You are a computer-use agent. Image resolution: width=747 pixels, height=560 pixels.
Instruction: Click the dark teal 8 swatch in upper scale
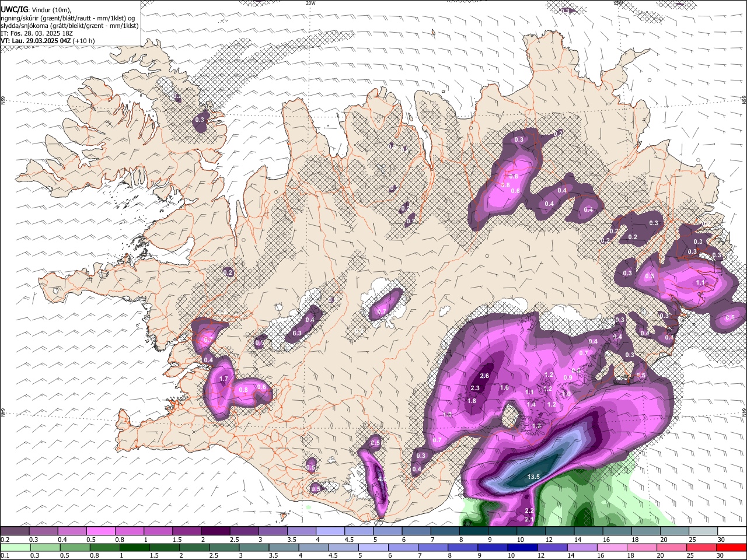(x=473, y=531)
